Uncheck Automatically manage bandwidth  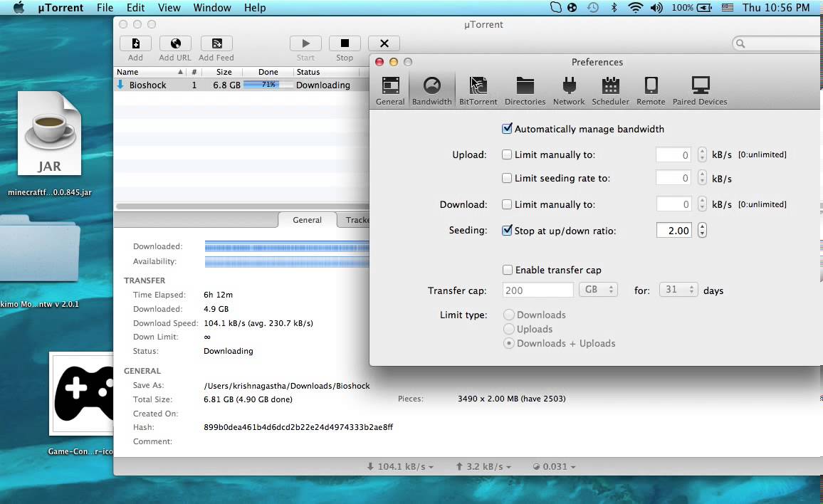click(x=507, y=129)
